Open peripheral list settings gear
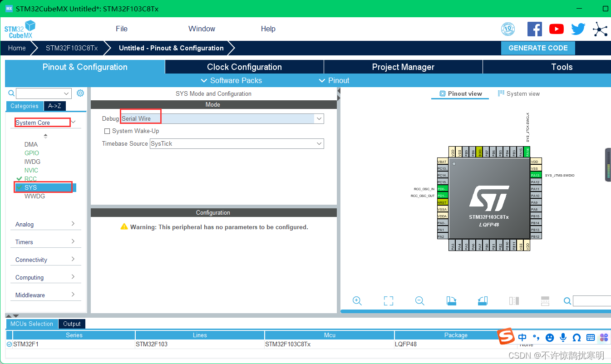Image resolution: width=611 pixels, height=364 pixels. tap(80, 93)
